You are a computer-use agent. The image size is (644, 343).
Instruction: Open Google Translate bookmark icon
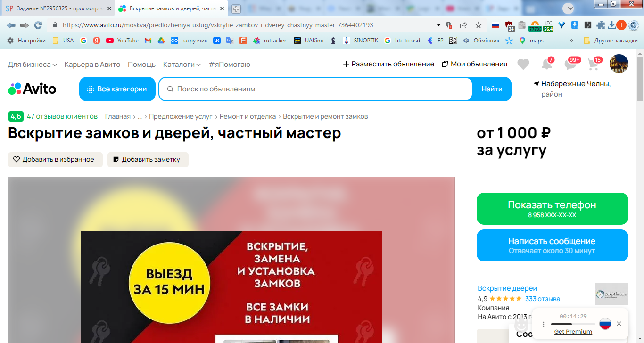[x=230, y=41]
